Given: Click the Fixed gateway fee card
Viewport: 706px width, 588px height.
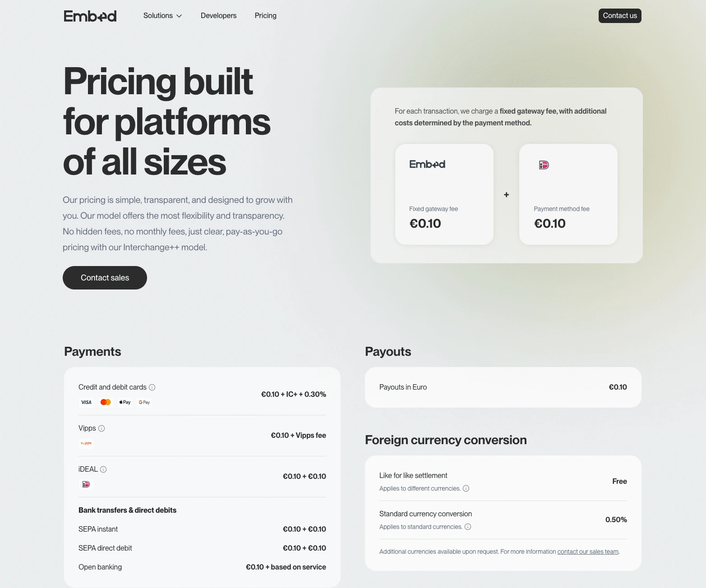Looking at the screenshot, I should 444,194.
